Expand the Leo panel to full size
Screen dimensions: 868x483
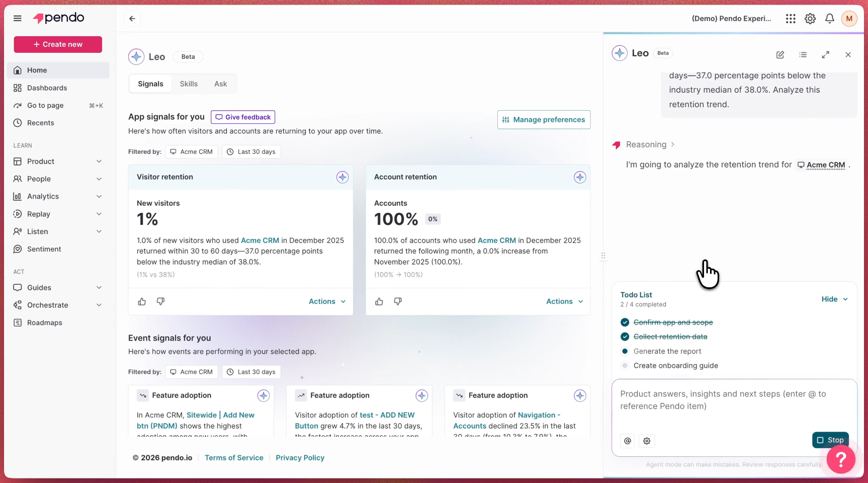pyautogui.click(x=825, y=55)
